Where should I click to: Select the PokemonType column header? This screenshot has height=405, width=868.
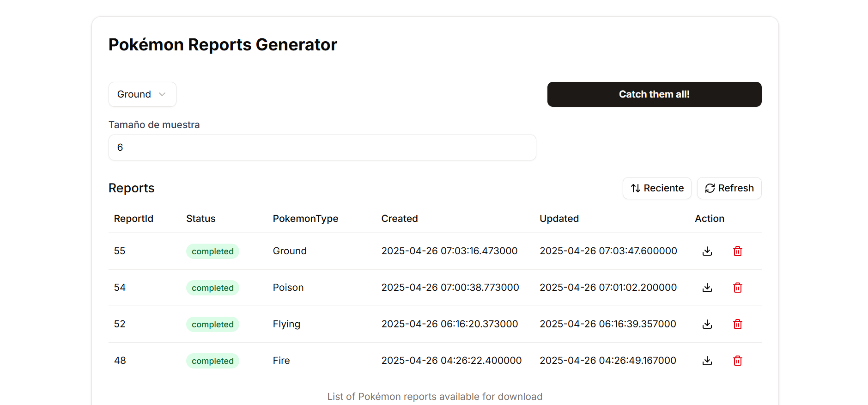pyautogui.click(x=305, y=219)
